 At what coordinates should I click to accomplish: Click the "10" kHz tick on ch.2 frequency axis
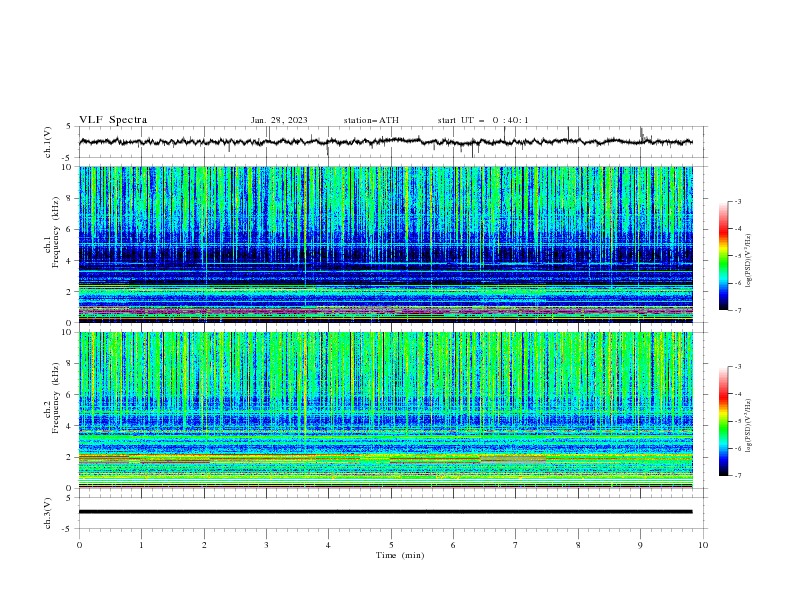click(x=68, y=332)
